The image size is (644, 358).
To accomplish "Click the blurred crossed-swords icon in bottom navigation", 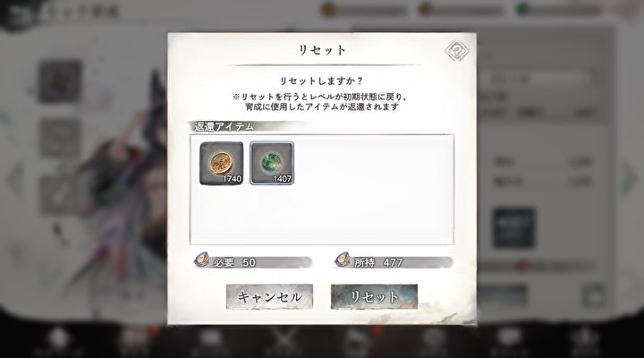I will 284,340.
